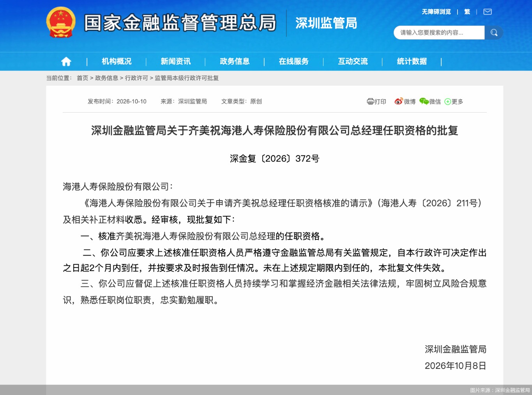Screen dimensions: 532x395
Task: Click 行政许可 breadcrumb link
Action: tap(137, 78)
